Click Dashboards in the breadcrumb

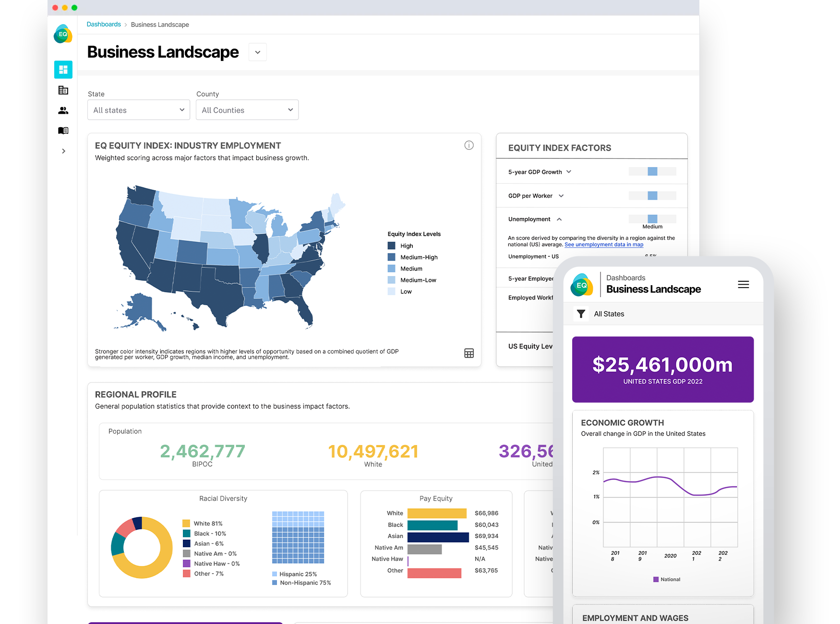pos(103,24)
